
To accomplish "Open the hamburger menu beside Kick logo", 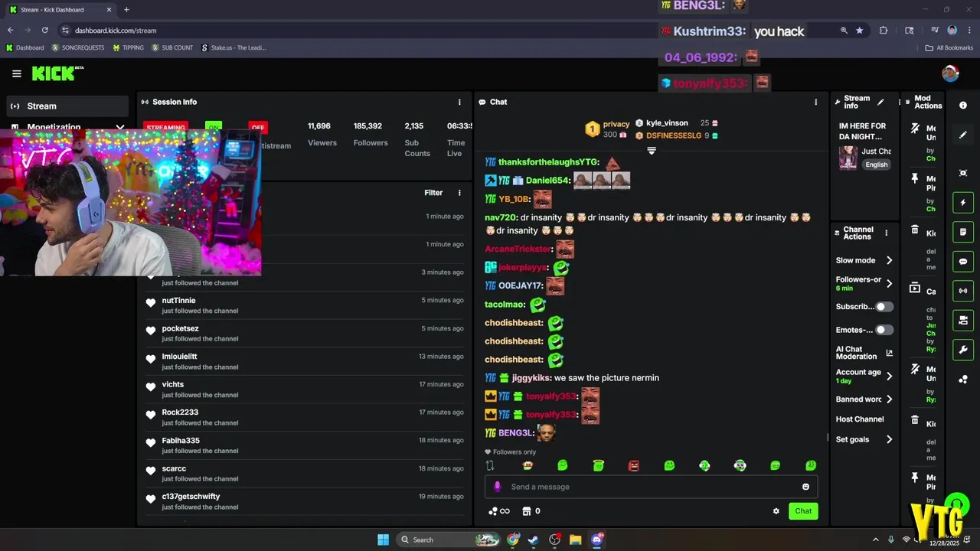I will tap(17, 73).
